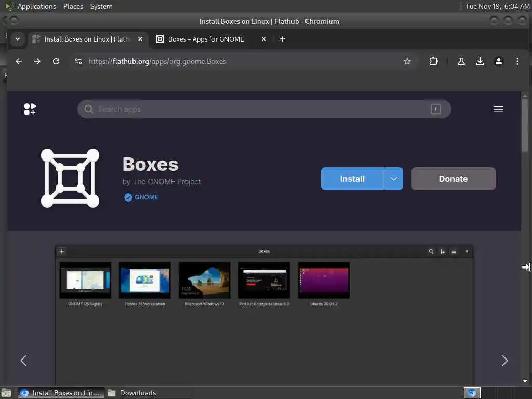Expand the Install options dropdown arrow

394,179
